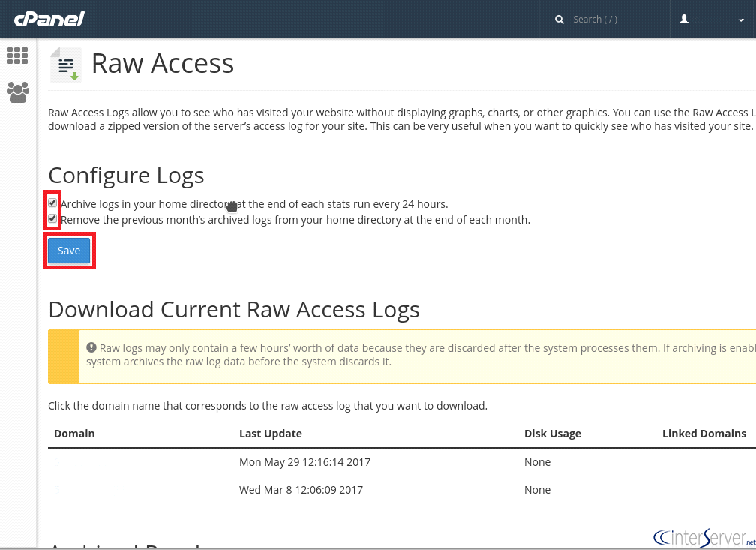This screenshot has height=550, width=756.
Task: Click the Linked Domains column header
Action: coord(704,433)
